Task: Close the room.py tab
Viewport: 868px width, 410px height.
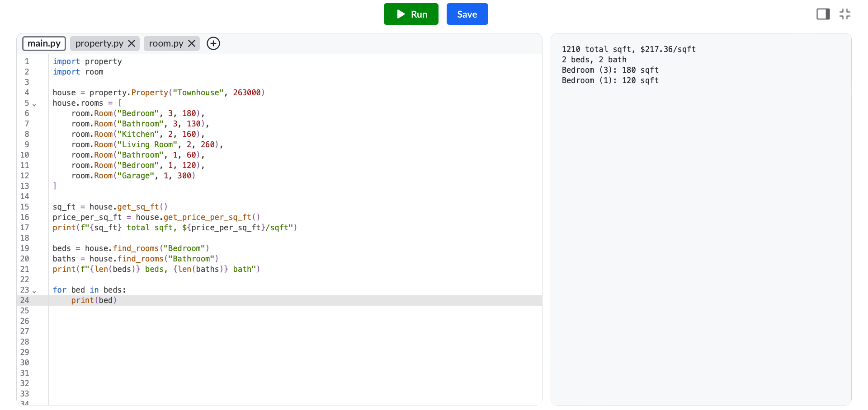Action: coord(192,43)
